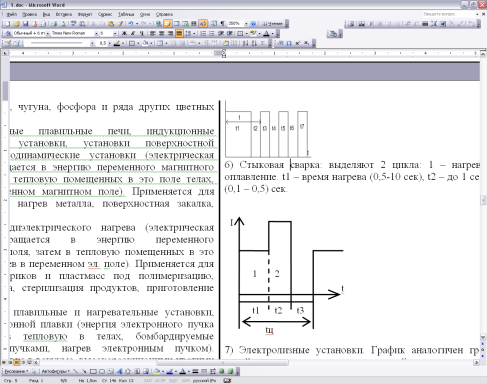
Task: Toggle Italic formatting (К)
Action: 133,33
